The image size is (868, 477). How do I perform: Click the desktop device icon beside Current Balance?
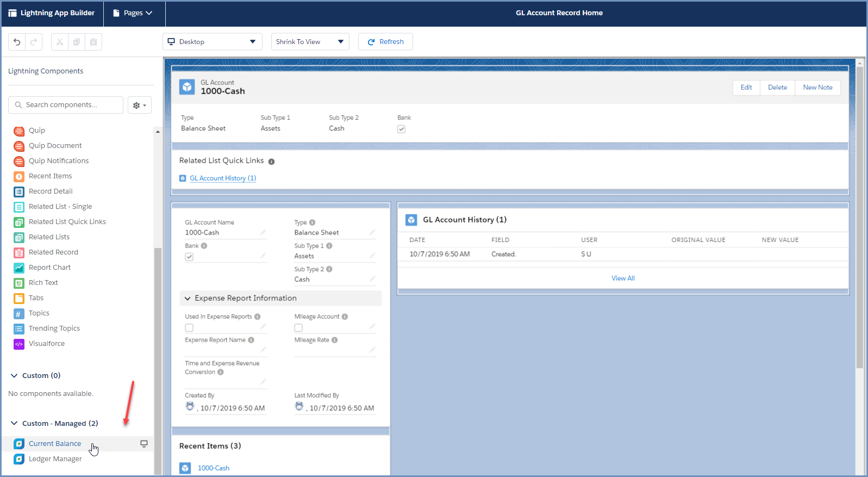coord(144,444)
